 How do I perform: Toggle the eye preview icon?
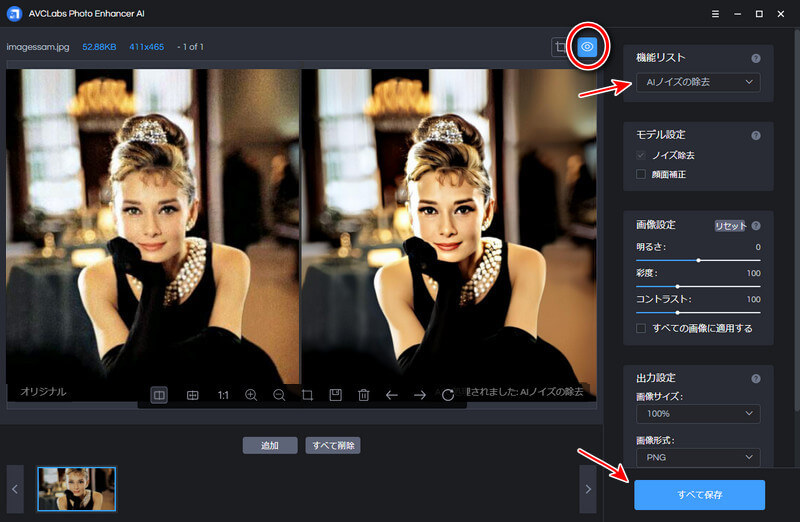coord(587,47)
